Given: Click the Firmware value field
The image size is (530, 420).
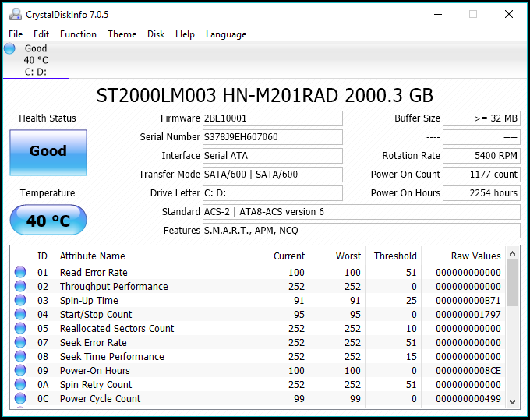Looking at the screenshot, I should pyautogui.click(x=272, y=118).
